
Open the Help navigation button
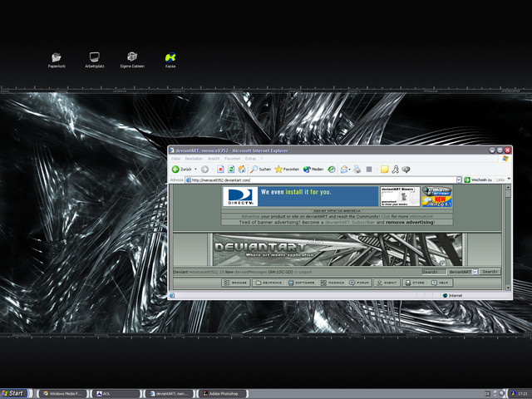click(440, 283)
